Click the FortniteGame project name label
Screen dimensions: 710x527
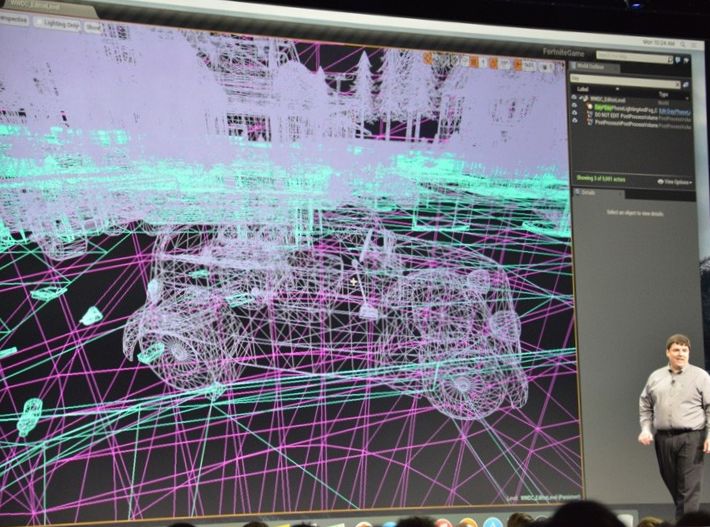coord(563,53)
